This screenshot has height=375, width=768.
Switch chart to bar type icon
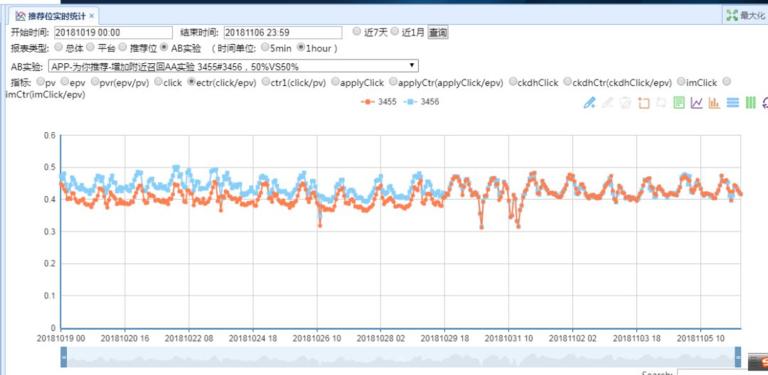pyautogui.click(x=714, y=103)
